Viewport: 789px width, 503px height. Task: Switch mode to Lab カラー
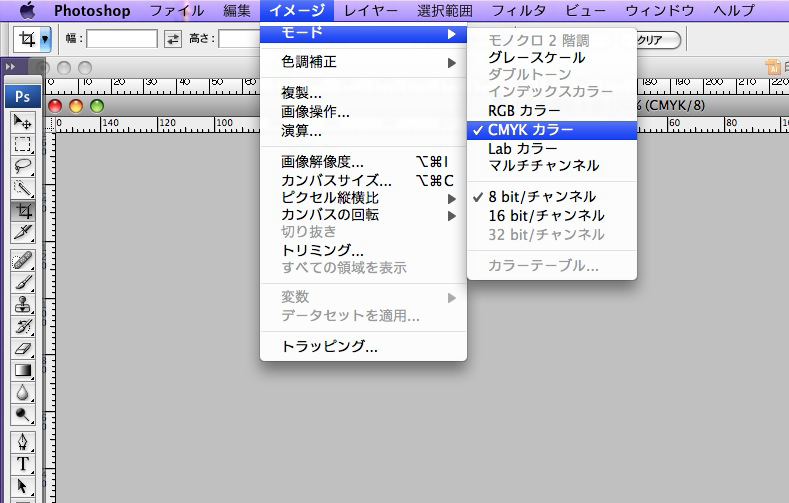(x=552, y=149)
